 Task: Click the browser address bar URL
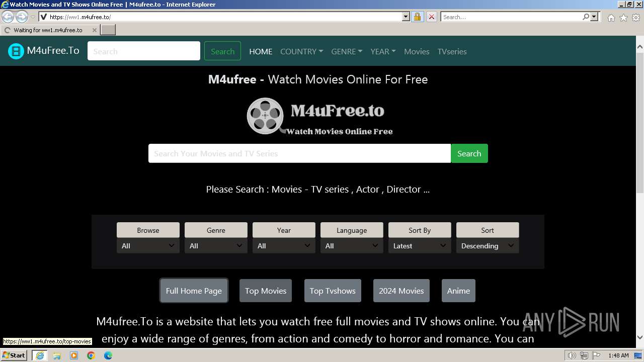pyautogui.click(x=221, y=17)
